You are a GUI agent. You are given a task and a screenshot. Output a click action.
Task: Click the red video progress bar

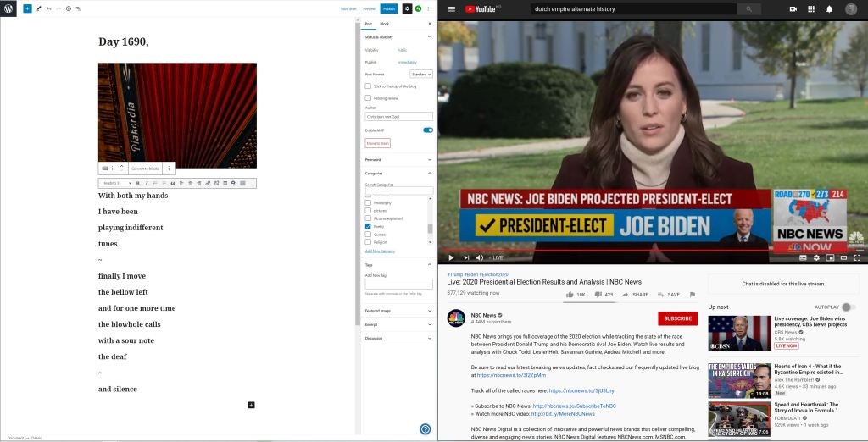(593, 250)
